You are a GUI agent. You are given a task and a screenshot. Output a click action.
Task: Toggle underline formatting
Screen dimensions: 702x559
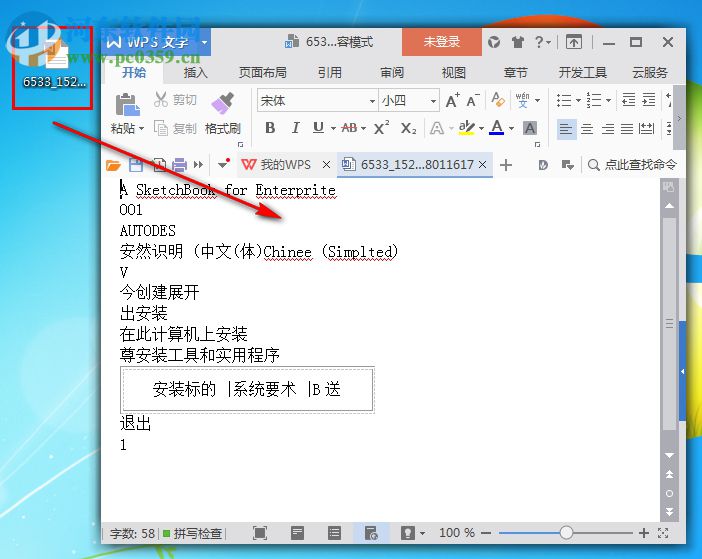[x=318, y=128]
